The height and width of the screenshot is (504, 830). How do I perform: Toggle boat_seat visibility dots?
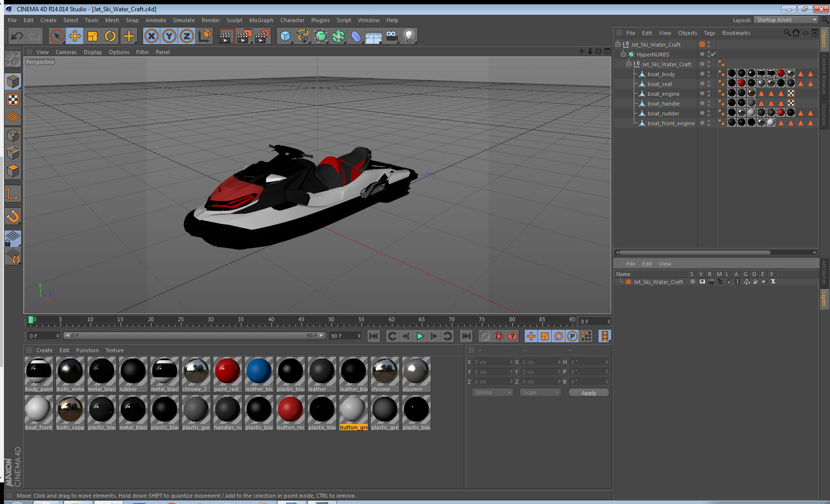[709, 84]
